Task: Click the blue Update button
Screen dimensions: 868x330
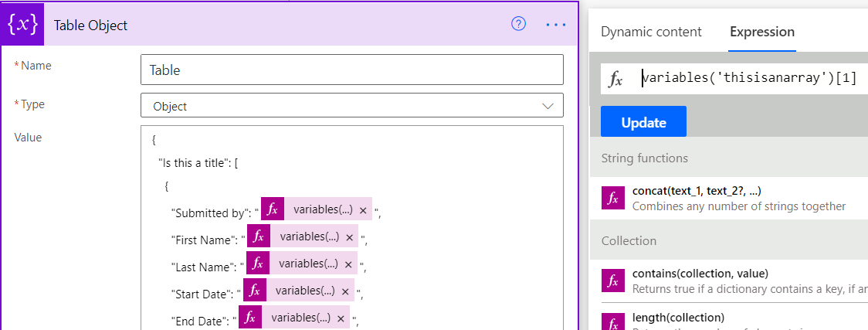Action: (643, 122)
